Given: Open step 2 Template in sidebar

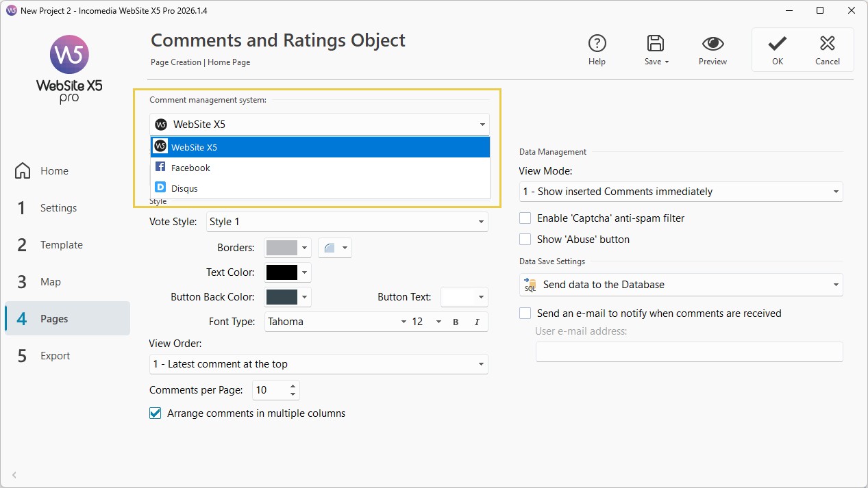Looking at the screenshot, I should tap(61, 245).
